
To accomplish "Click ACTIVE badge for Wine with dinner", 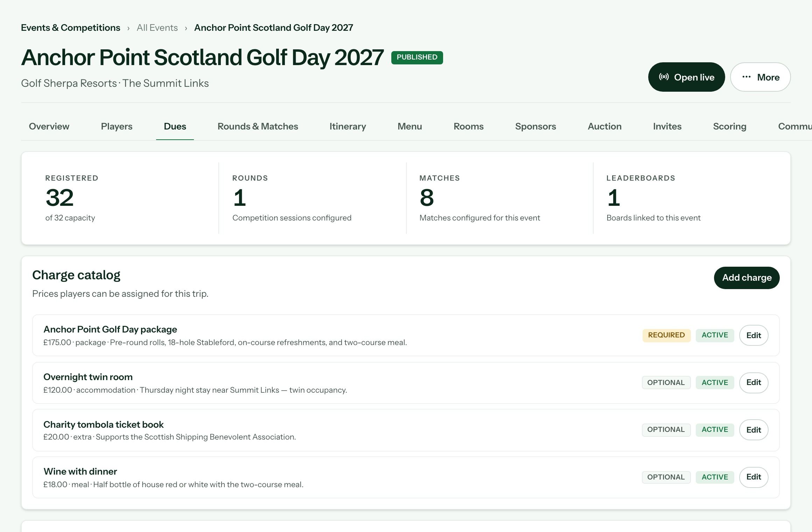I will click(x=715, y=477).
